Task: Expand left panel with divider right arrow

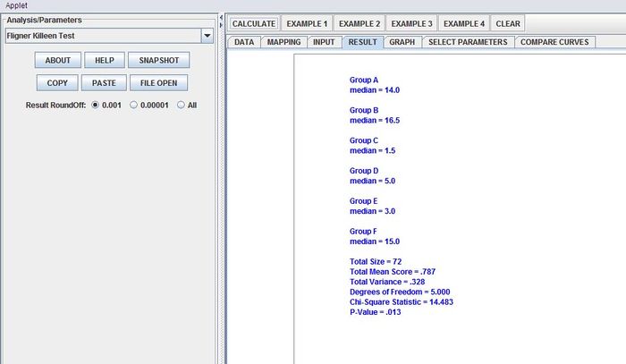Action: [222, 26]
